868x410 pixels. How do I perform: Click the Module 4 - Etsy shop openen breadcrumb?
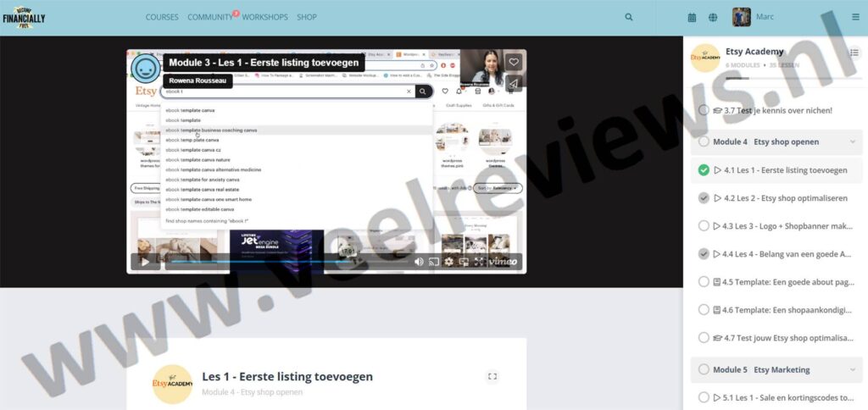click(253, 392)
